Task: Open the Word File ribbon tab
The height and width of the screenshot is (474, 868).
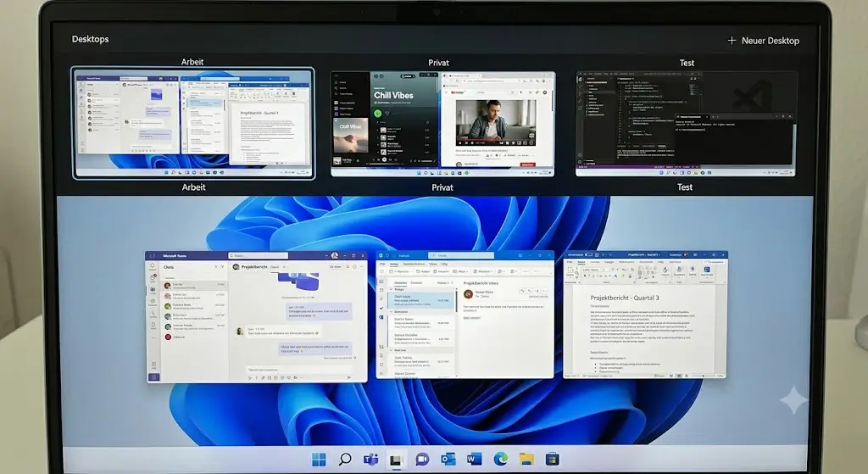Action: pos(570,262)
